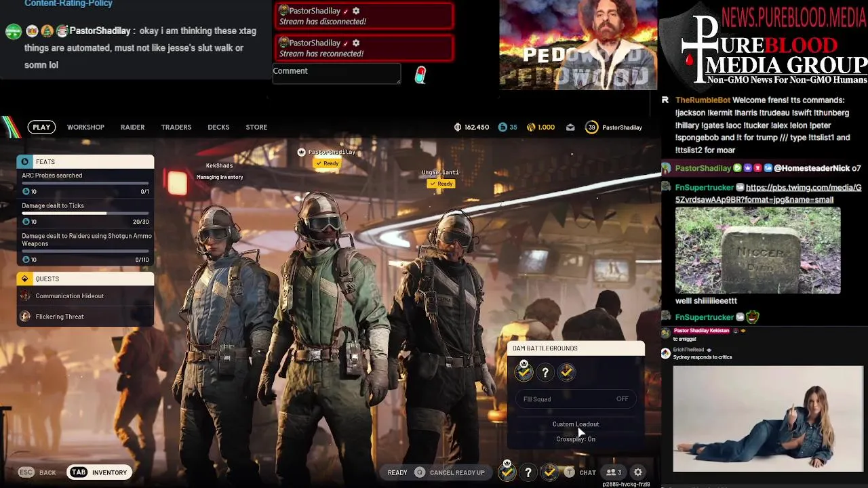Click in the Comment input field
The width and height of the screenshot is (868, 488).
[x=336, y=74]
